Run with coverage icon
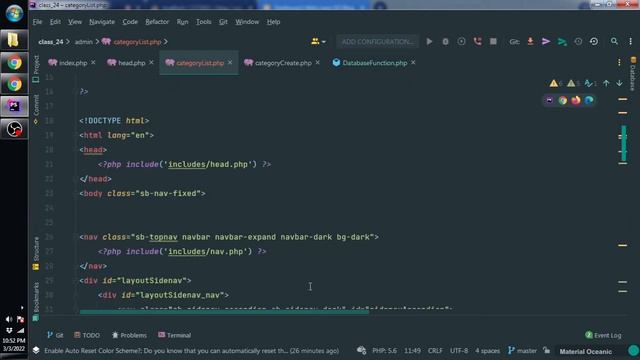This screenshot has height=360, width=640. [x=461, y=42]
